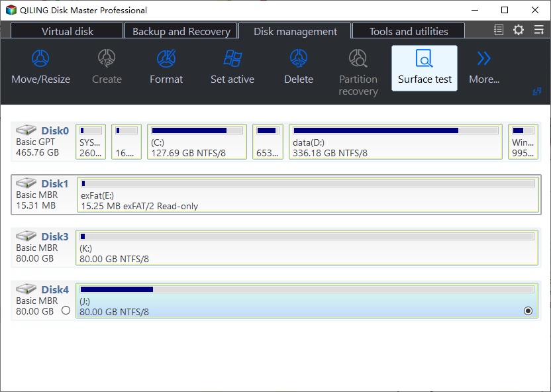Click the Disk1 label
551x392 pixels.
55,183
